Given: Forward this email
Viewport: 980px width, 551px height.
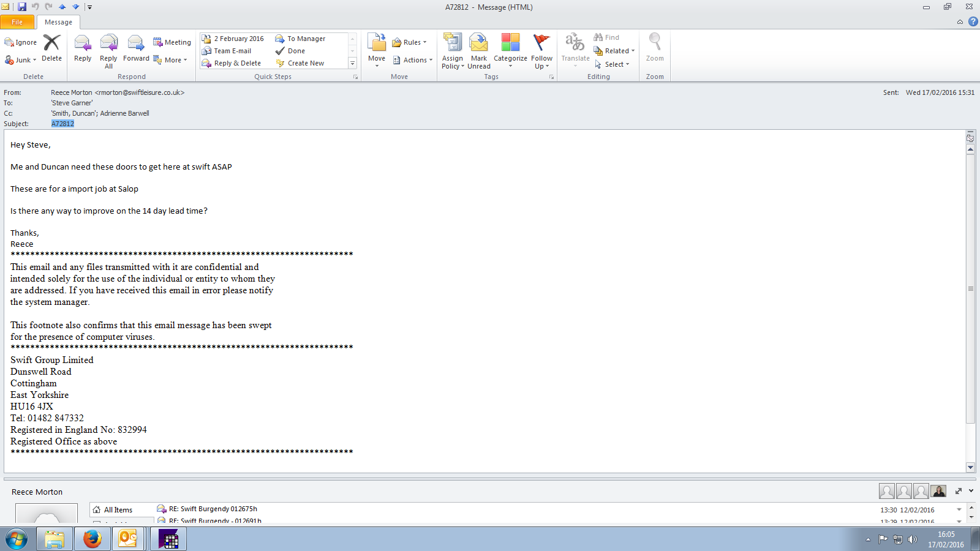Looking at the screenshot, I should click(x=136, y=49).
